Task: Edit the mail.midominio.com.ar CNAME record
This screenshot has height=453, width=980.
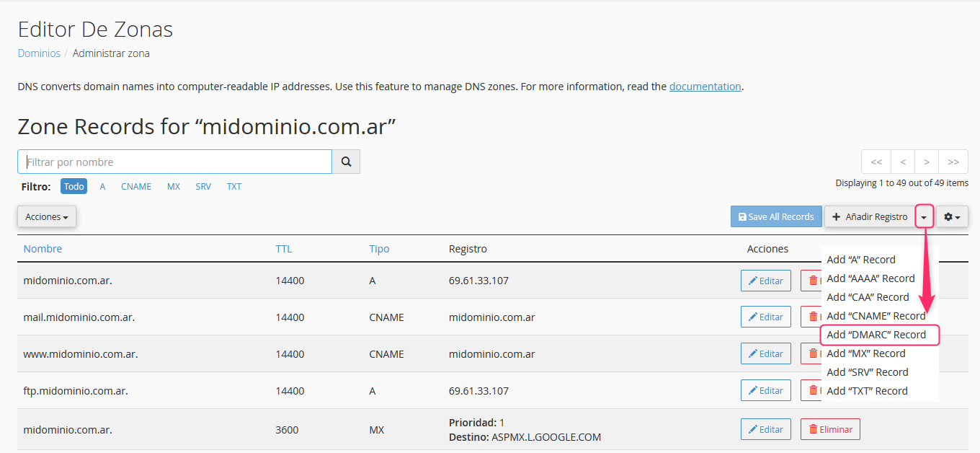Action: tap(766, 317)
